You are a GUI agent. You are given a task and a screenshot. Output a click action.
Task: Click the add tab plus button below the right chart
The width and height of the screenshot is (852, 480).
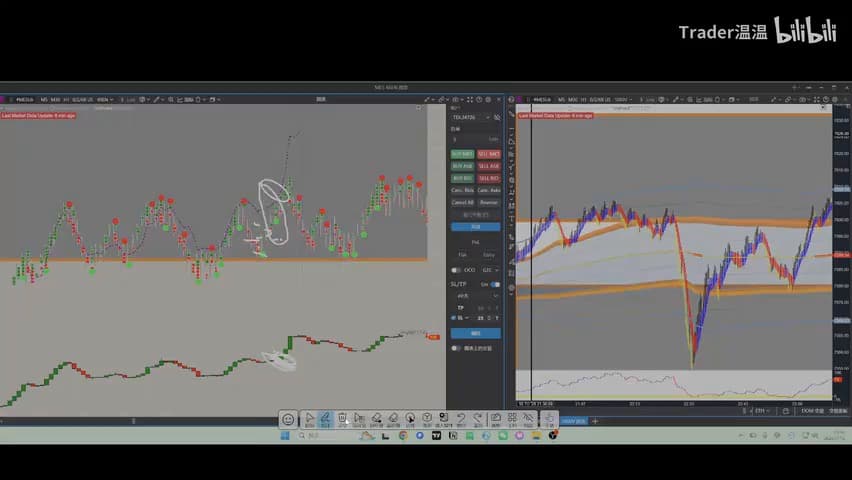(x=595, y=421)
